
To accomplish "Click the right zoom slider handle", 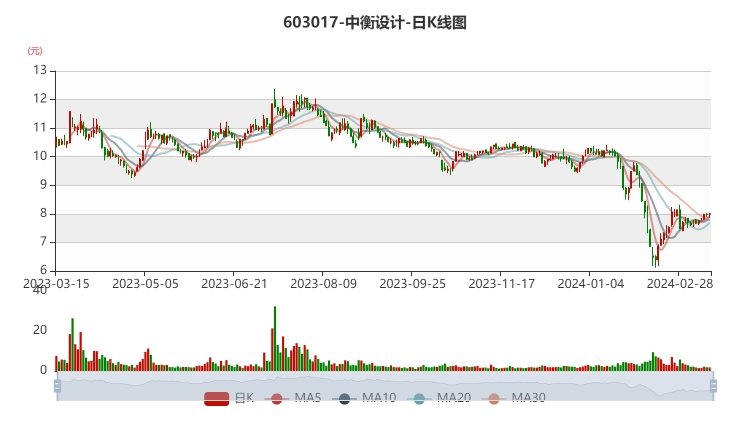I will click(x=714, y=386).
